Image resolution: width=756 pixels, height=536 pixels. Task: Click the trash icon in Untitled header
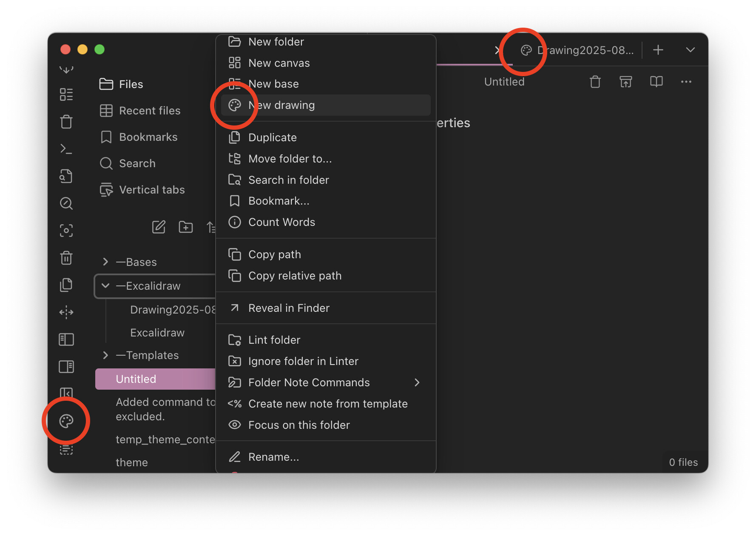(595, 82)
